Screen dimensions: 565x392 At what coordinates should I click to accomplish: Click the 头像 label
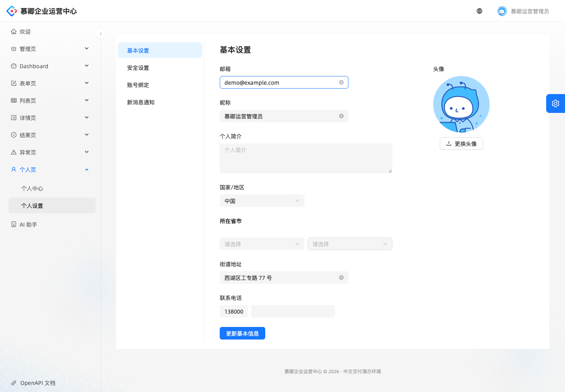click(439, 69)
